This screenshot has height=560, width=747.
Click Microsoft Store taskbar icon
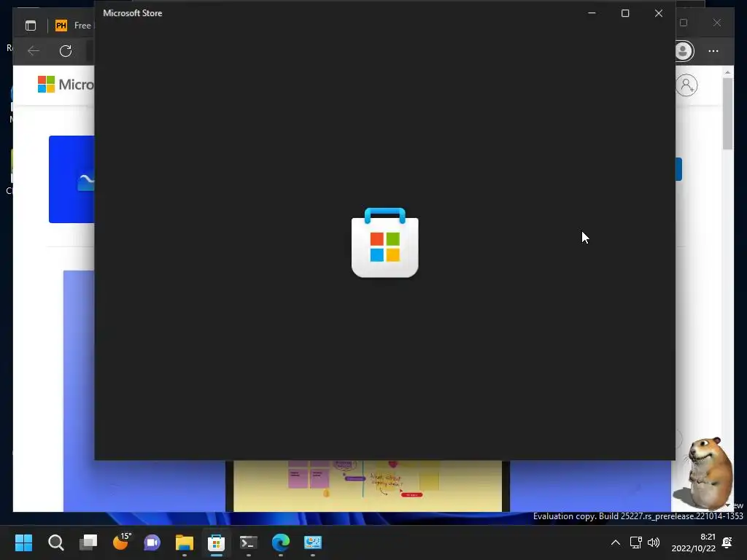216,542
